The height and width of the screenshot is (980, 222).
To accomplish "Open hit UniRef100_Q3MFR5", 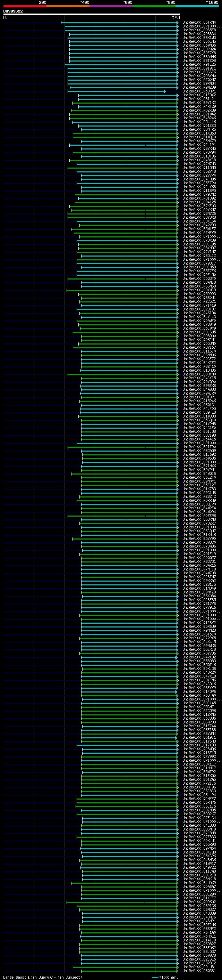I will click(199, 129).
